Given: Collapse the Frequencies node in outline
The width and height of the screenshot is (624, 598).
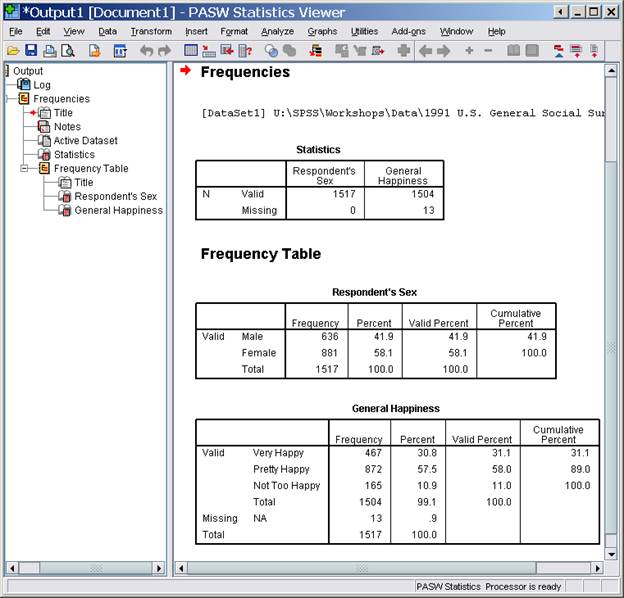Looking at the screenshot, I should (x=9, y=99).
